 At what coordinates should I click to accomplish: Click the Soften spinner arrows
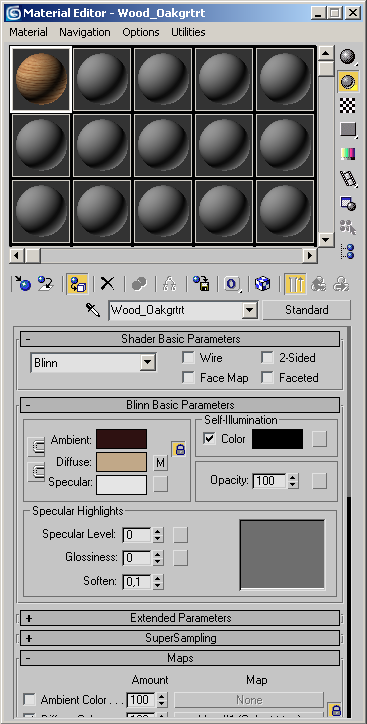[158, 582]
